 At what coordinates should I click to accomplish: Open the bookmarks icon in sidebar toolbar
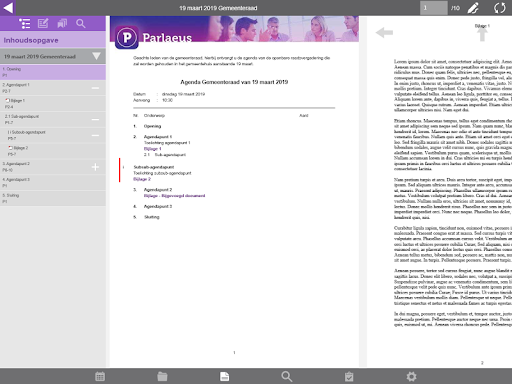pyautogui.click(x=62, y=23)
